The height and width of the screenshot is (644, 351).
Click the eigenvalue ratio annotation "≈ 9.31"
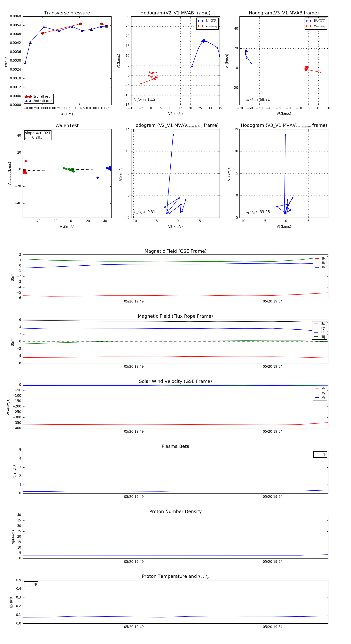pos(144,212)
